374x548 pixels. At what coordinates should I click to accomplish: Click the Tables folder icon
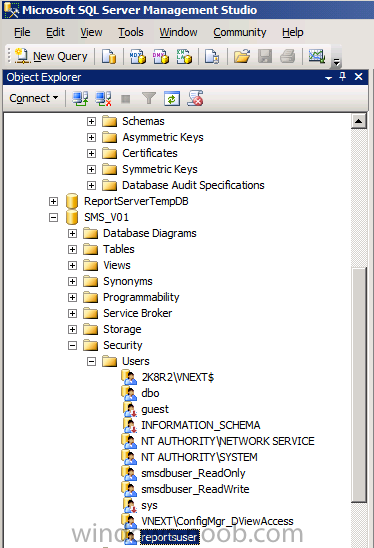(91, 250)
